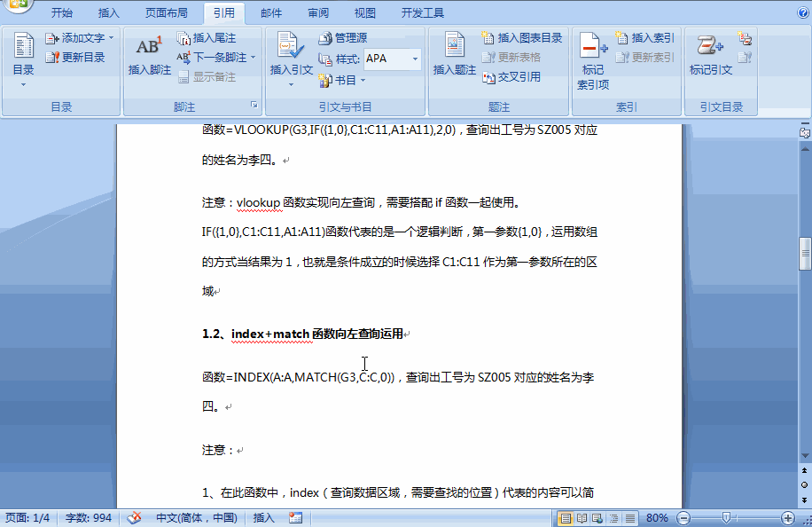Click 下一条脚注 next footnote
Viewport: 812px width, 527px height.
click(213, 58)
